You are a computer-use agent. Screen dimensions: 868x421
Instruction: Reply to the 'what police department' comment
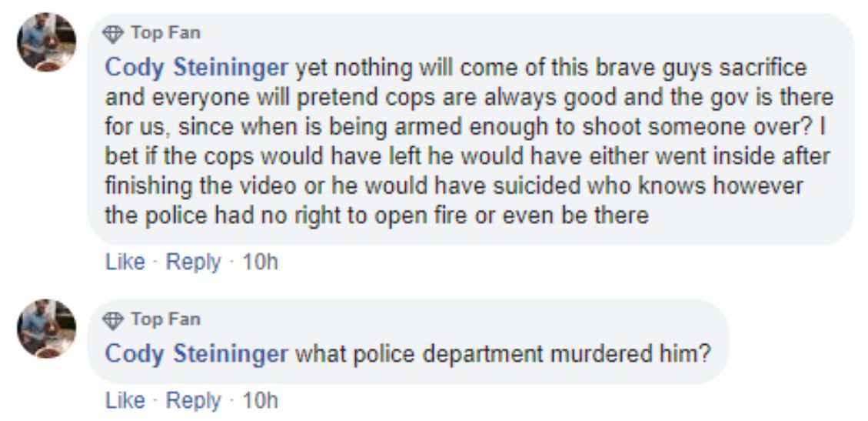[x=193, y=401]
